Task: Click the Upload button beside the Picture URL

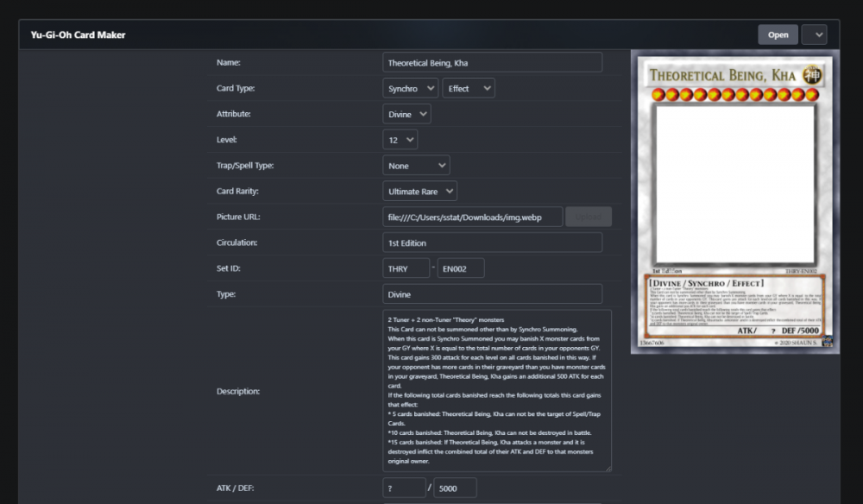Action: coord(589,217)
